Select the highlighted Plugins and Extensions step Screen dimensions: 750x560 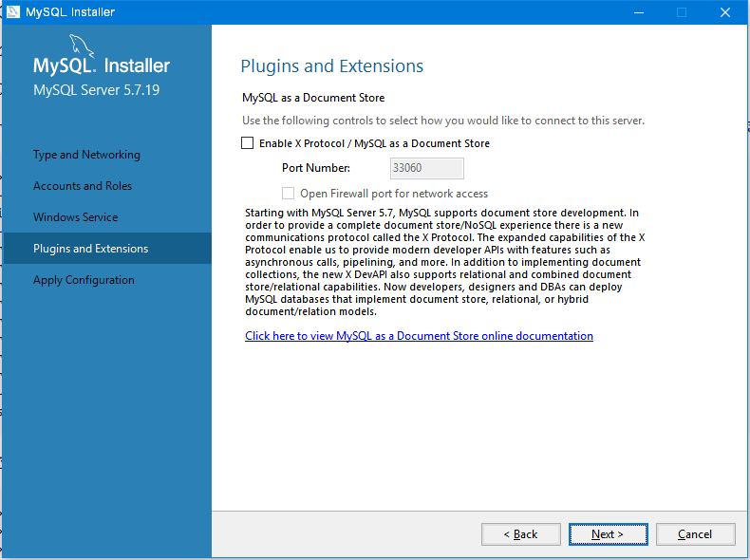click(x=91, y=249)
